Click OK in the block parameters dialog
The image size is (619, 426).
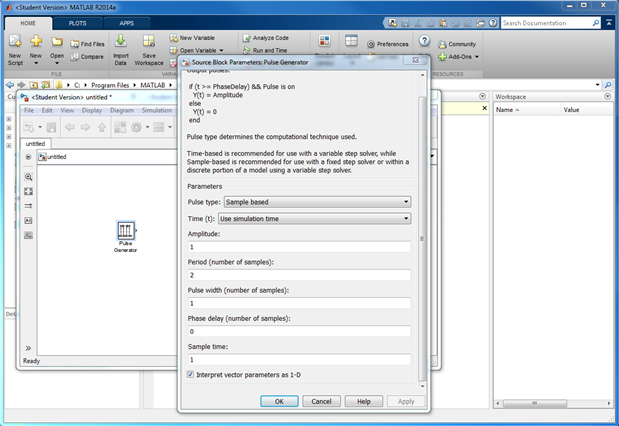coord(279,401)
